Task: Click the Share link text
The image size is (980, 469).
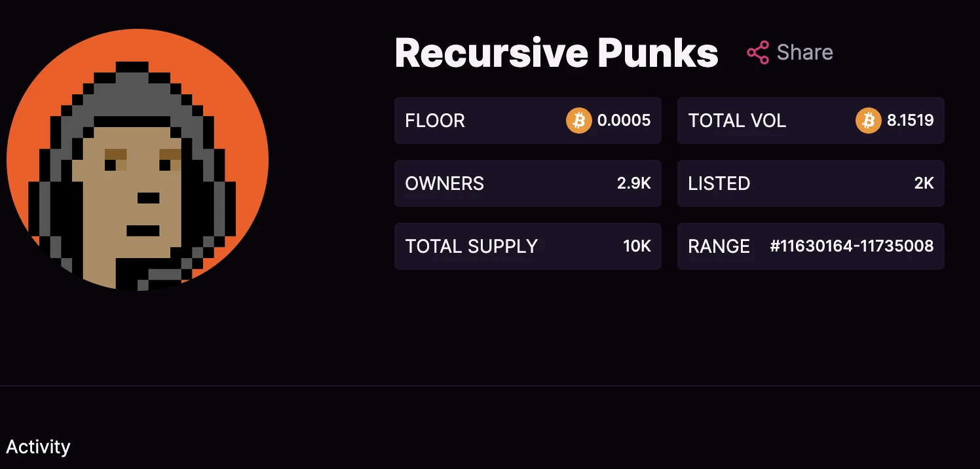Action: [x=804, y=52]
